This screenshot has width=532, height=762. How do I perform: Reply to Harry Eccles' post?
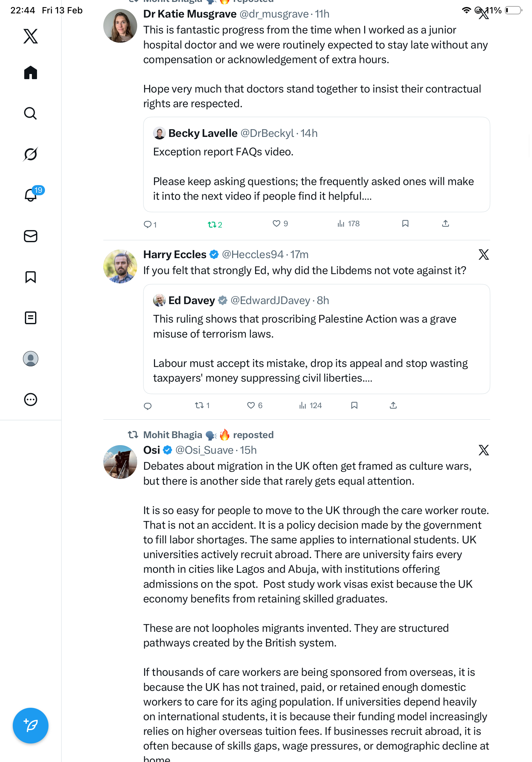coord(148,406)
